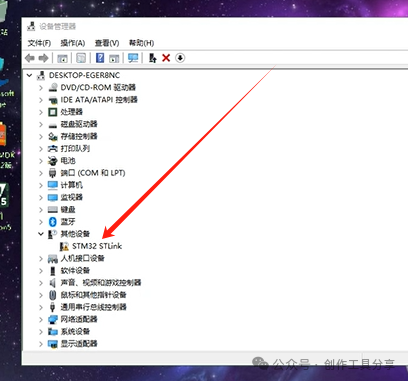Image resolution: width=408 pixels, height=381 pixels.
Task: Expand the DVD/CD-ROM 驱动器 node
Action: click(41, 88)
